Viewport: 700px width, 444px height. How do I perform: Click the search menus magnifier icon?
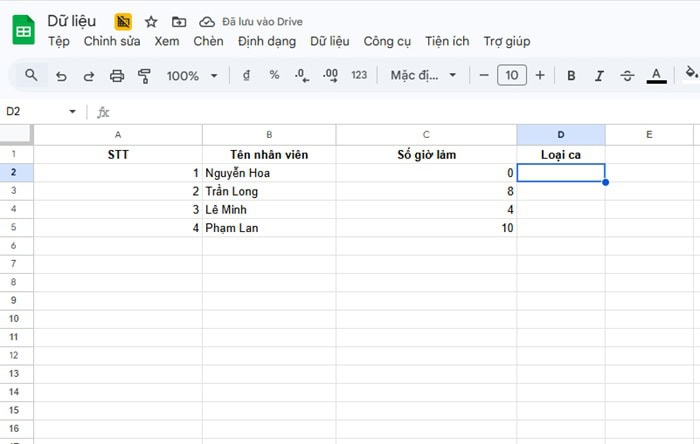click(x=31, y=75)
